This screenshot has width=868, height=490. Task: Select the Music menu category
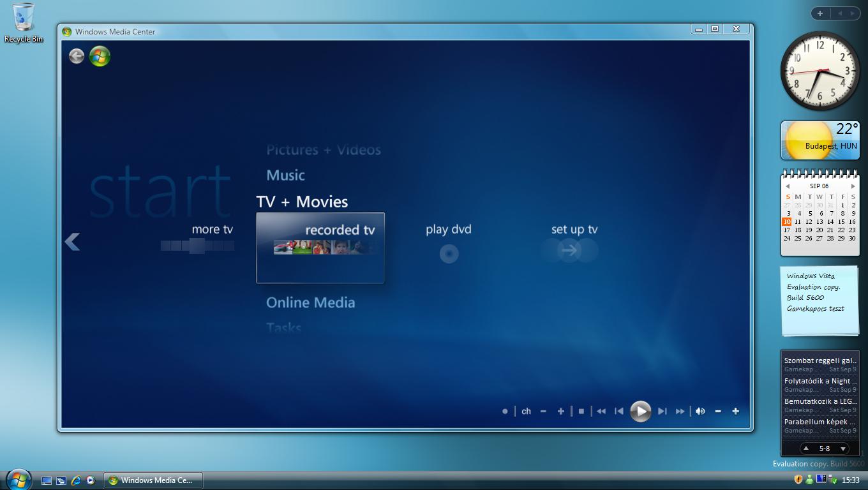(285, 175)
